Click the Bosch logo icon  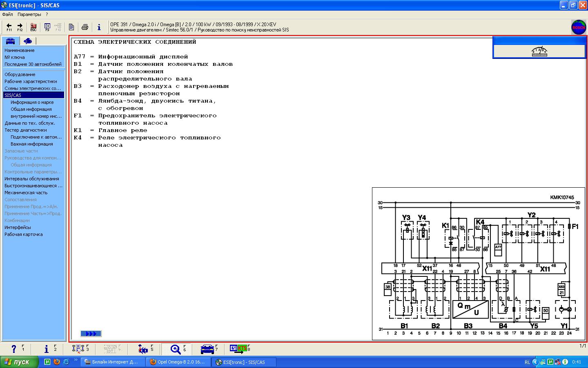click(579, 27)
